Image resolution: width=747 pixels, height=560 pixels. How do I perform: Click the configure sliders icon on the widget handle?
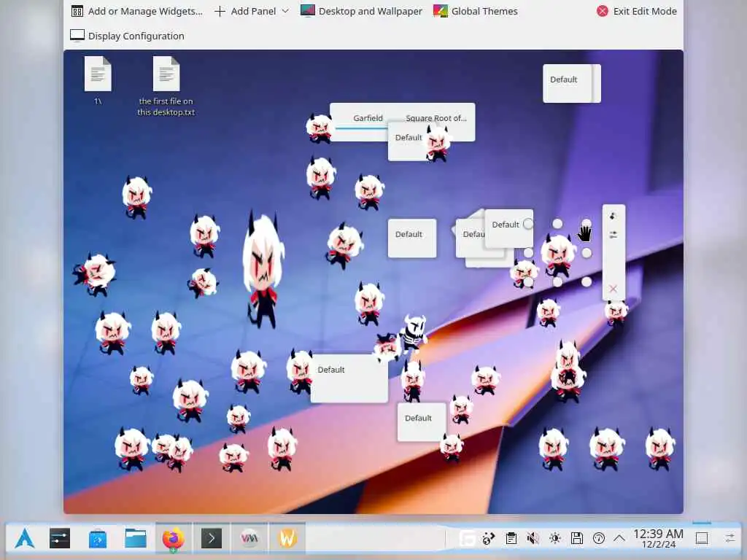tap(613, 235)
